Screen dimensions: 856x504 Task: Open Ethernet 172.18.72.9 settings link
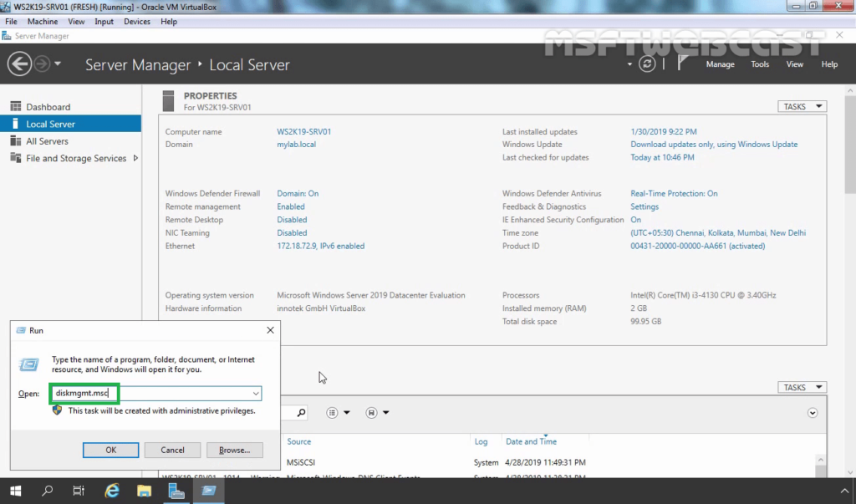tap(320, 246)
